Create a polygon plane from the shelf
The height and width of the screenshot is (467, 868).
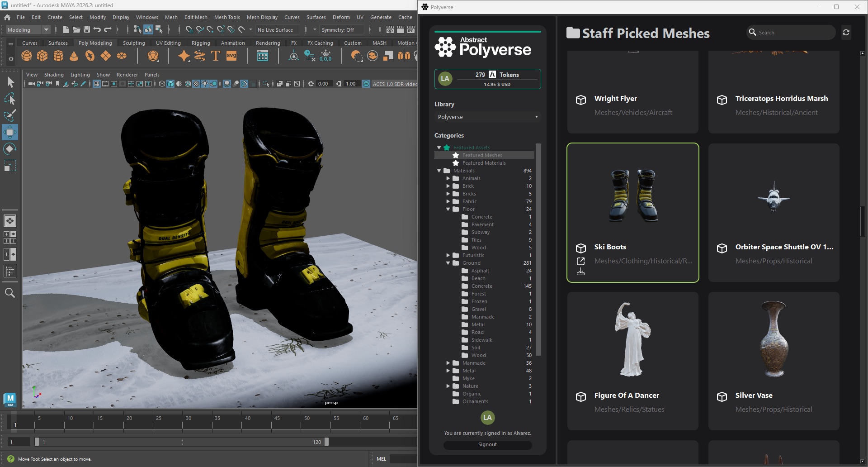[x=106, y=56]
